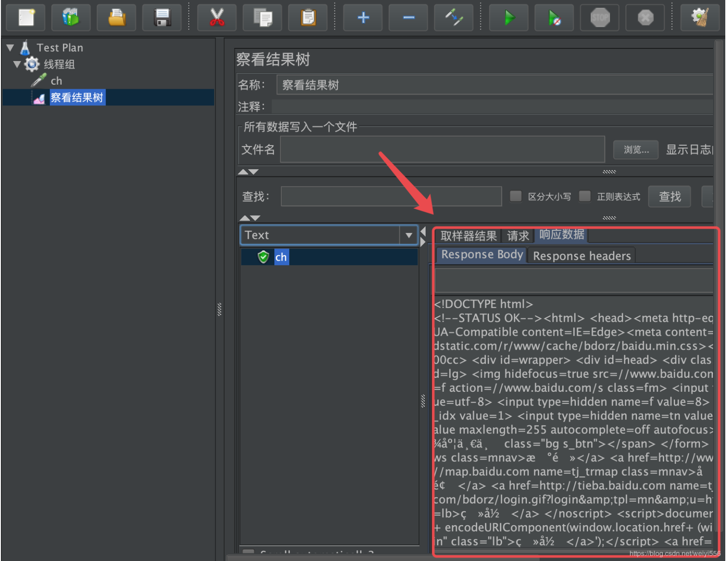The height and width of the screenshot is (561, 728).
Task: Click the Toggle toolbar icon with arrows
Action: click(x=454, y=18)
